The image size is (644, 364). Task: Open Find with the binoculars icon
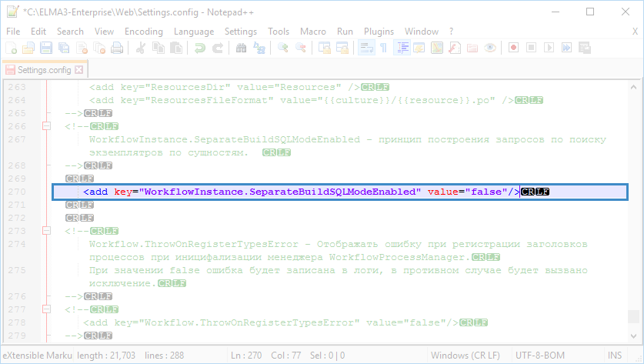(x=241, y=48)
